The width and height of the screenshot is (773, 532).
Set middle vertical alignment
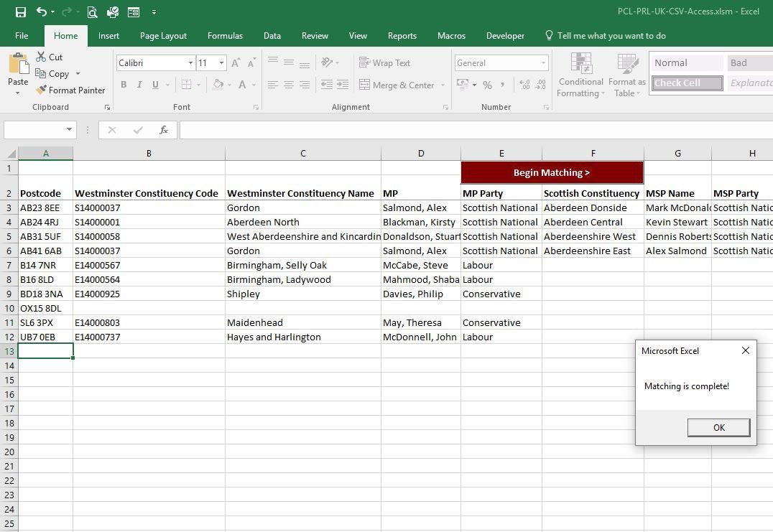(x=289, y=62)
